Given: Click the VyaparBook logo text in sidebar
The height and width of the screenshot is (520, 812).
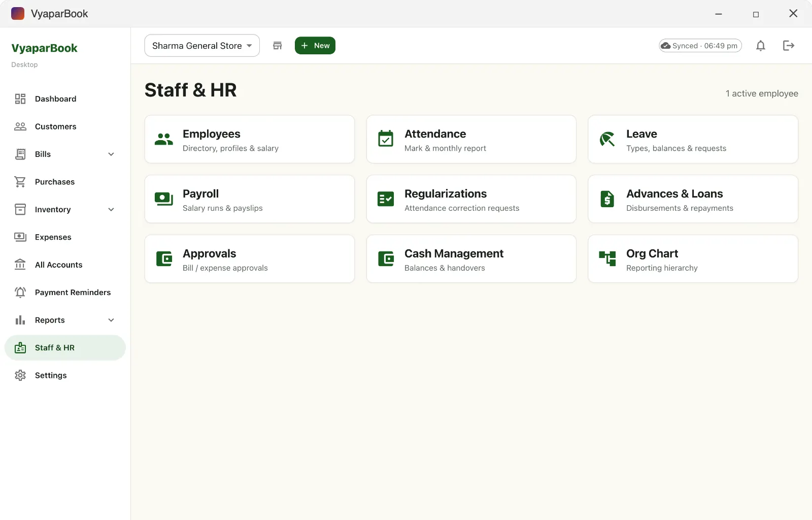Looking at the screenshot, I should coord(45,48).
